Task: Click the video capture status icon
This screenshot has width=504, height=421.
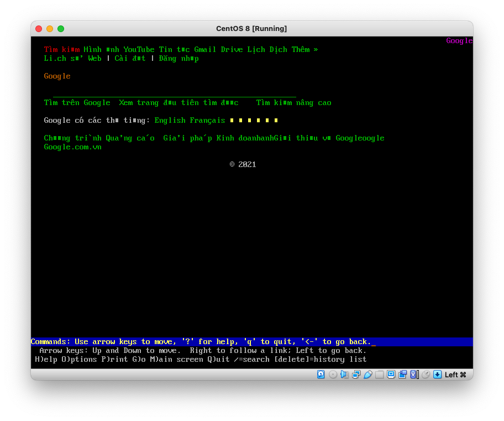Action: pyautogui.click(x=402, y=375)
